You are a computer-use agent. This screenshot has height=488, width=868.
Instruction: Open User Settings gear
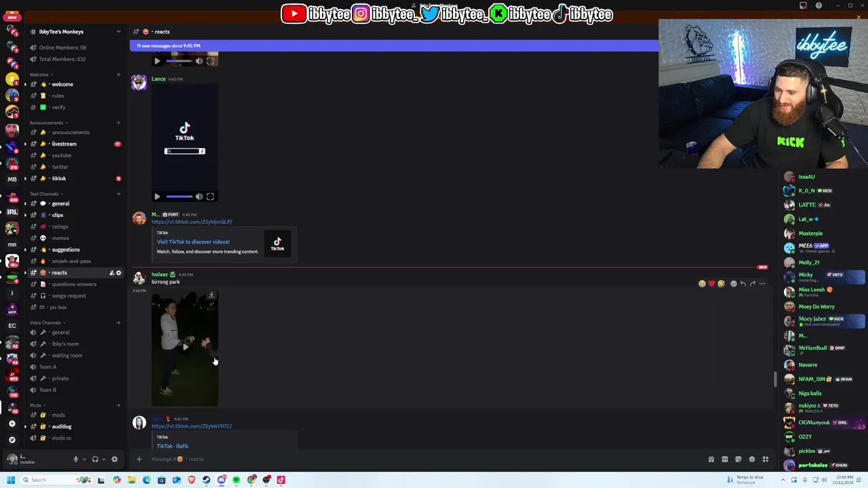pos(115,459)
